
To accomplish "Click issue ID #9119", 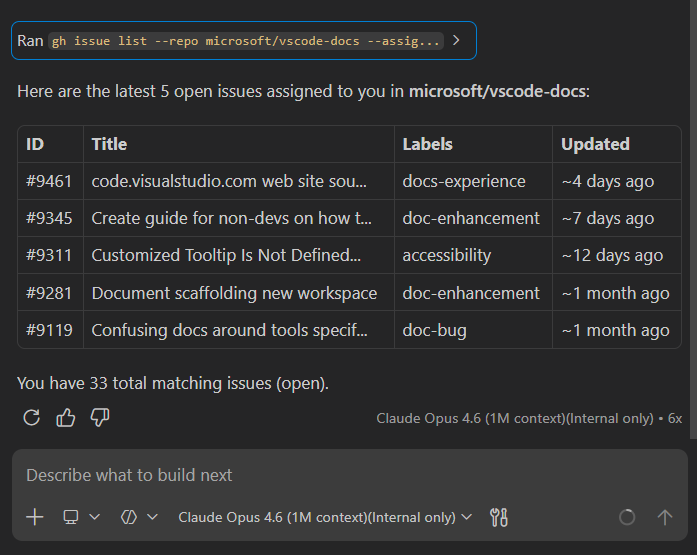I will (49, 330).
